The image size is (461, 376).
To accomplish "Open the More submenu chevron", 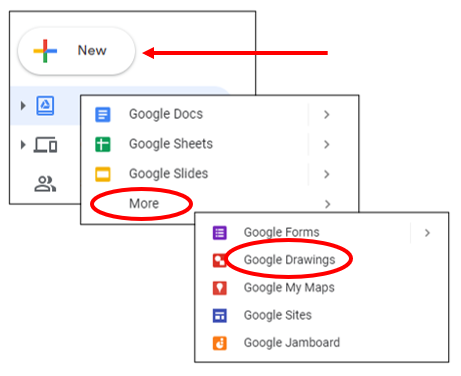I will 328,204.
